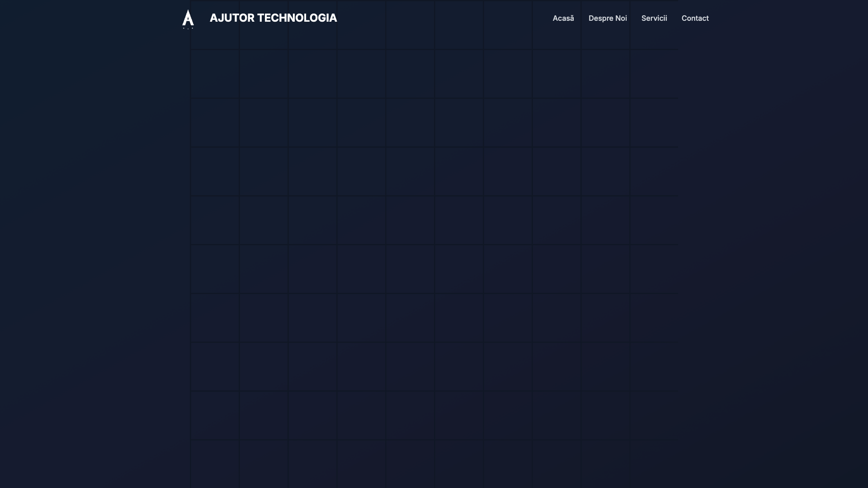
Task: Open the Servicii navigation entry
Action: (654, 18)
